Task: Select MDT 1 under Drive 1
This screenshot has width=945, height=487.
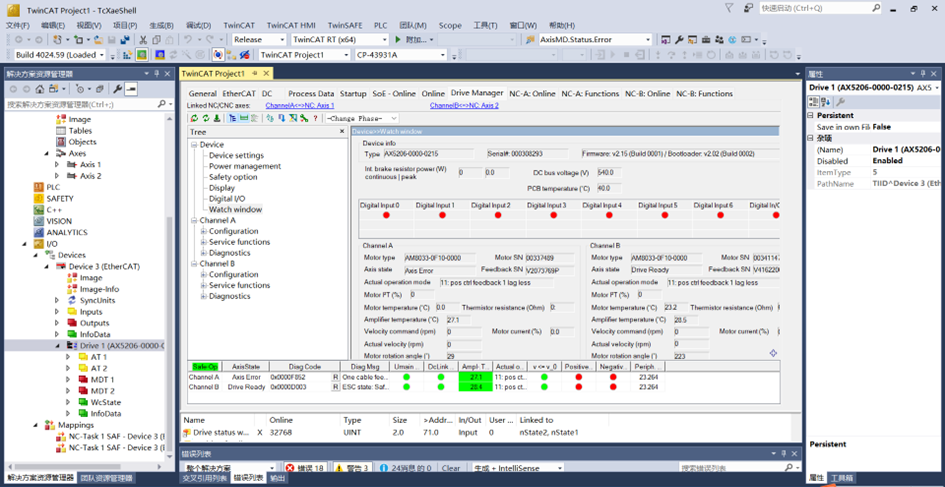Action: click(102, 380)
